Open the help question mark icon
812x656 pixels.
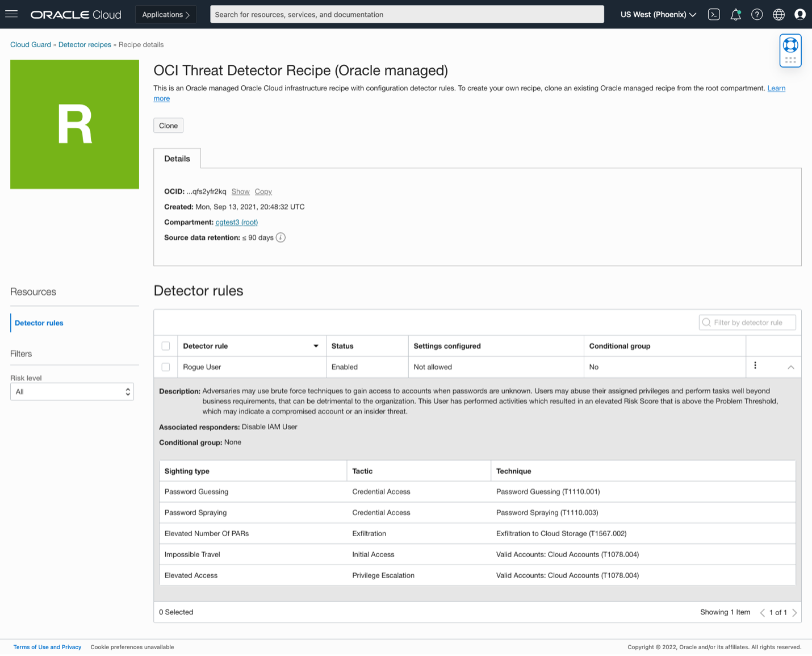click(x=757, y=15)
